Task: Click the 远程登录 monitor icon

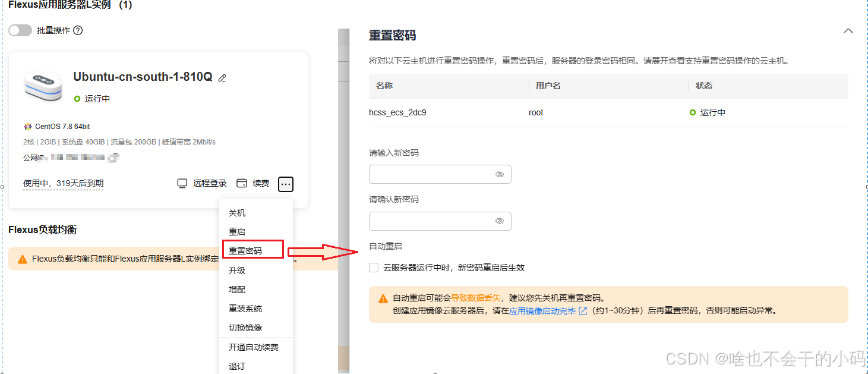Action: tap(182, 183)
